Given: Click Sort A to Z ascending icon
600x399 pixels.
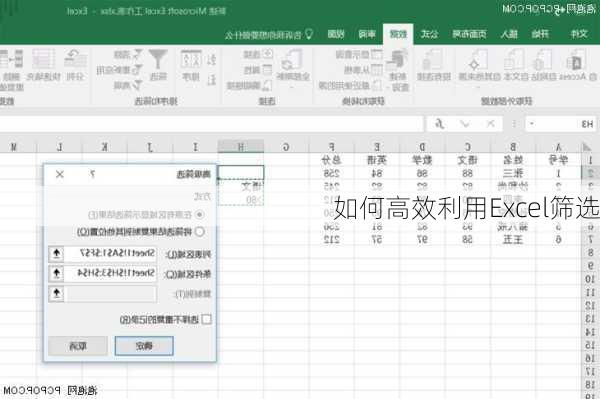Looking at the screenshot, I should (x=211, y=60).
